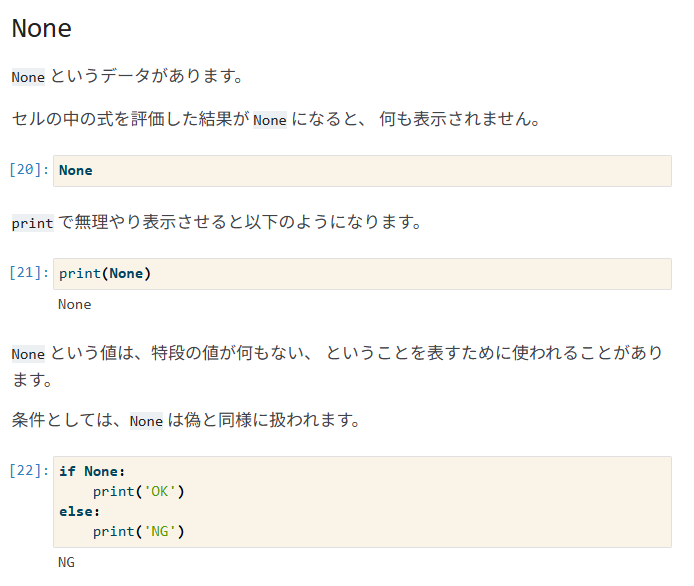This screenshot has height=586, width=694.
Task: Click the paragraph starting with セルの中の式
Action: pos(276,119)
